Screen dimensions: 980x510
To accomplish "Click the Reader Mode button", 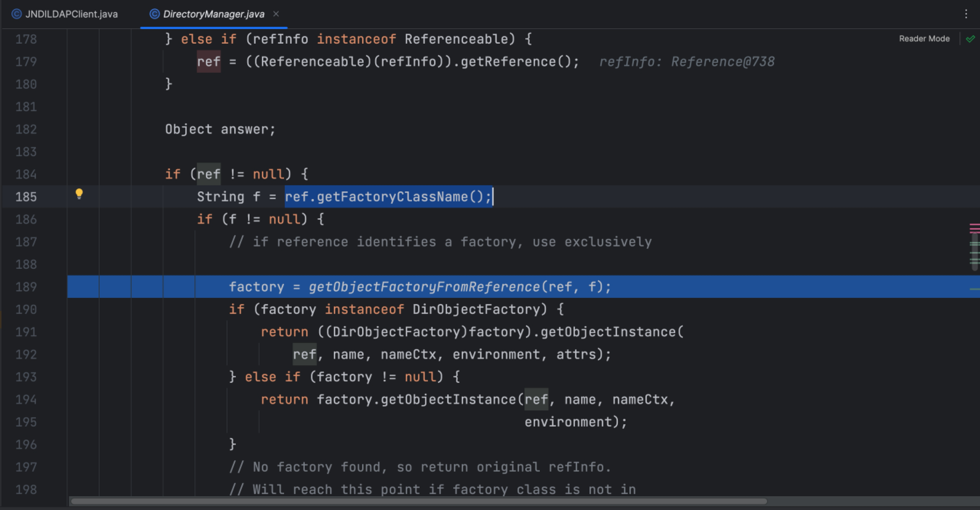I will (924, 39).
